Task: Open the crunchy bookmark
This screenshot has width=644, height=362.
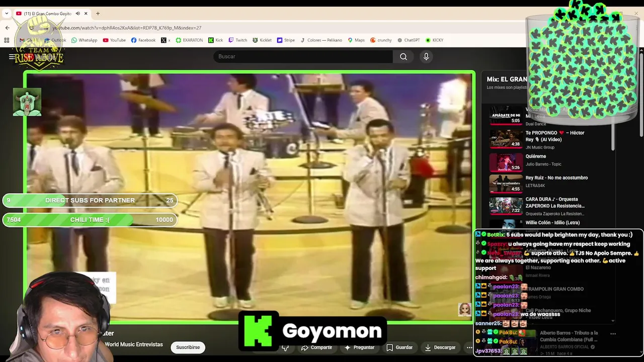Action: (381, 40)
